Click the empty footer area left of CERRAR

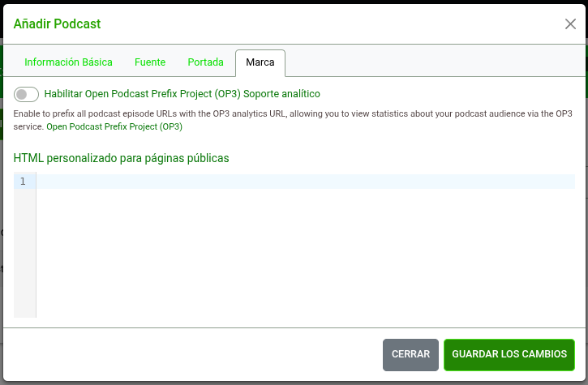[x=195, y=354]
